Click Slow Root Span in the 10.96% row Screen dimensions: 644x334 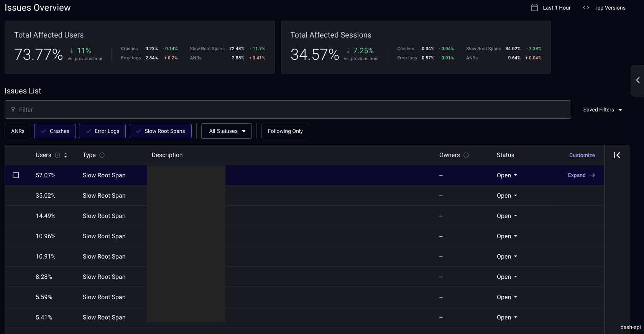(104, 236)
